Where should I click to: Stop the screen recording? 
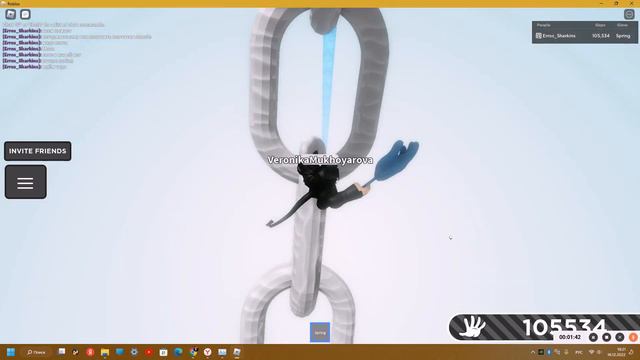(607, 337)
